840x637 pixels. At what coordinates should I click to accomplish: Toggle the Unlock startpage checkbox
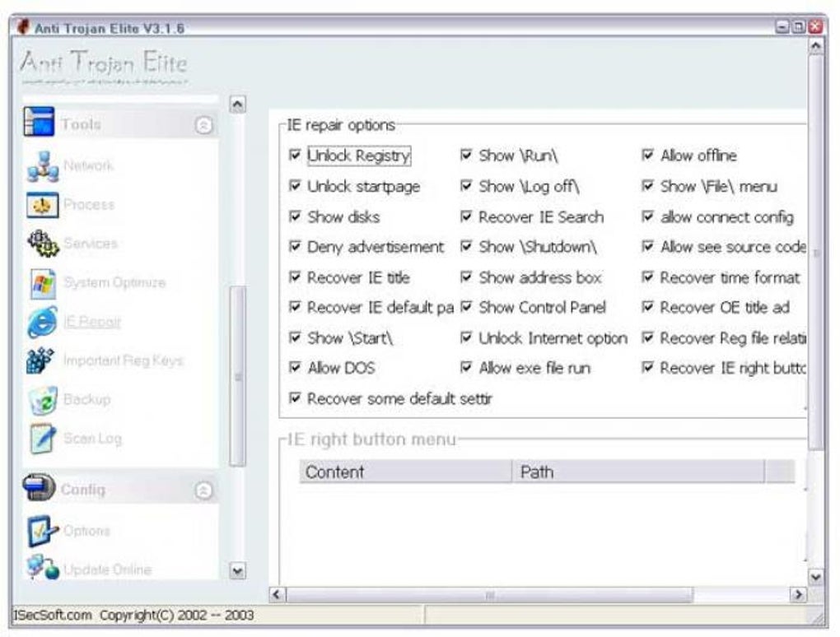[x=295, y=186]
